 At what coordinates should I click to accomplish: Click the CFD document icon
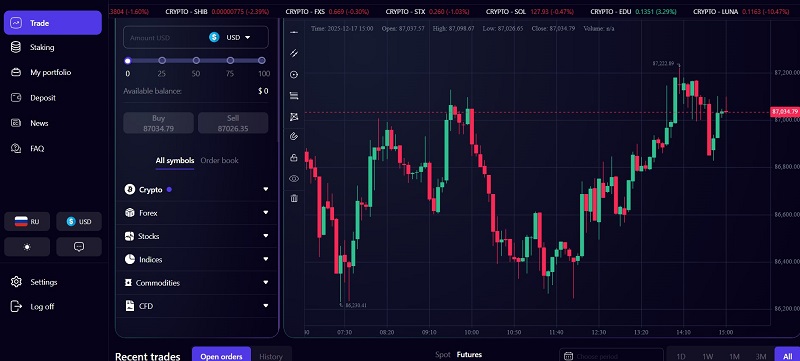pos(130,306)
